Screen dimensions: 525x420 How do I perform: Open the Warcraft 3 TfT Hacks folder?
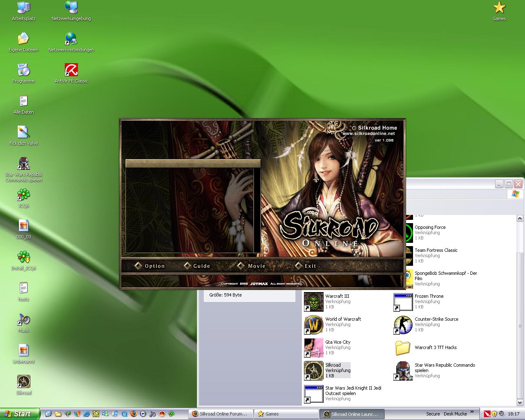pyautogui.click(x=403, y=347)
